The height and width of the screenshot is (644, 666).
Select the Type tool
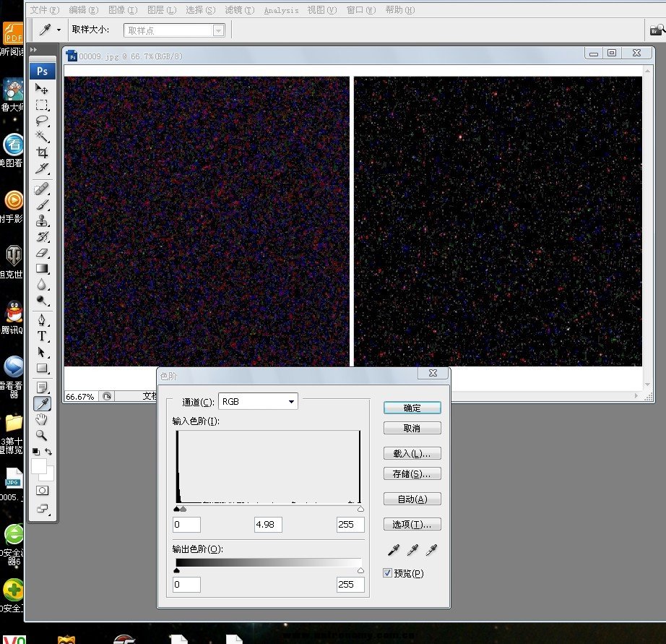coord(42,336)
